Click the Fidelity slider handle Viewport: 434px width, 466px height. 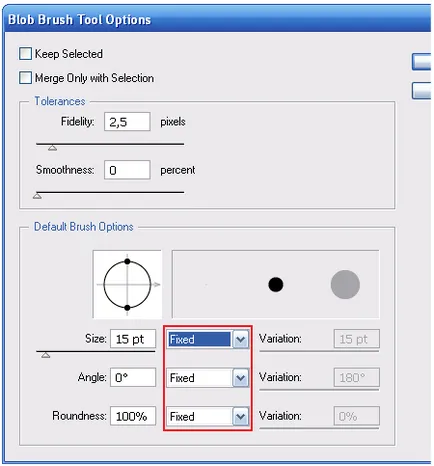tap(52, 148)
